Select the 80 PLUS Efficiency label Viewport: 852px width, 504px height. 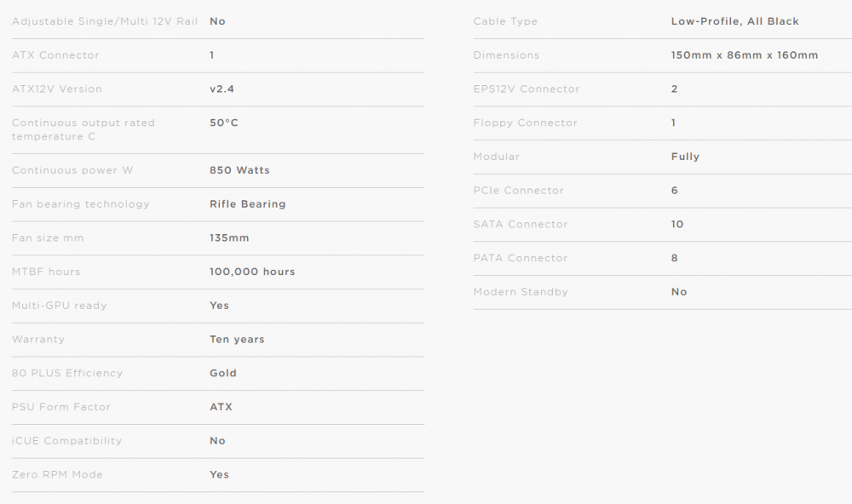click(67, 373)
